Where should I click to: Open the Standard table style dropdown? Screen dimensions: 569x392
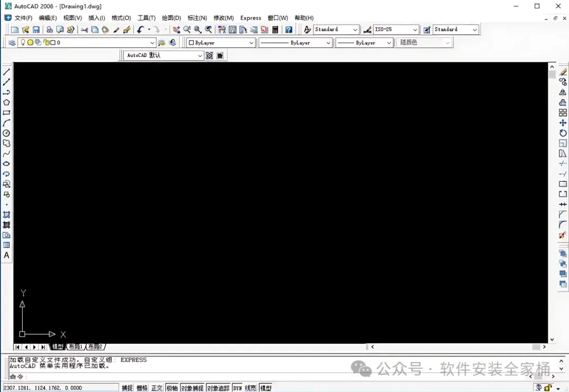(475, 30)
